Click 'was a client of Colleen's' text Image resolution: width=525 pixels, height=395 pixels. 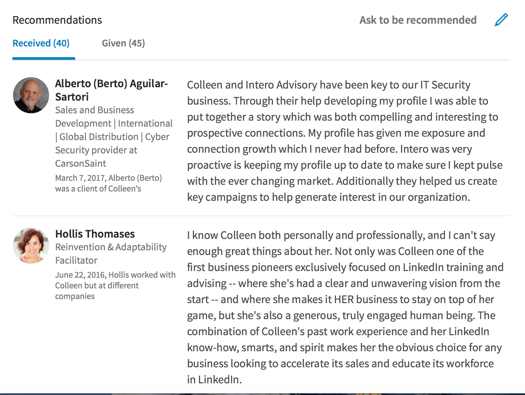coord(98,188)
